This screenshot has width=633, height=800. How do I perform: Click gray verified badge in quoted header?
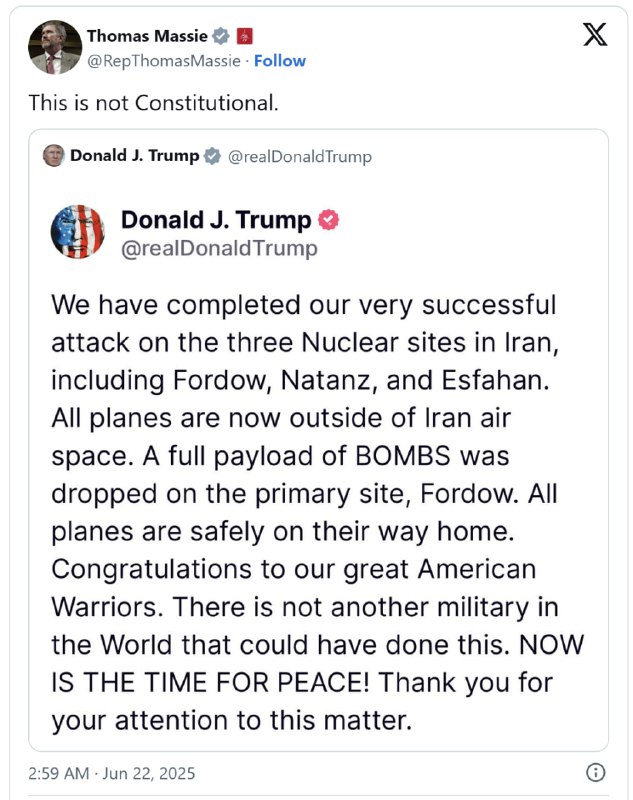[x=212, y=156]
